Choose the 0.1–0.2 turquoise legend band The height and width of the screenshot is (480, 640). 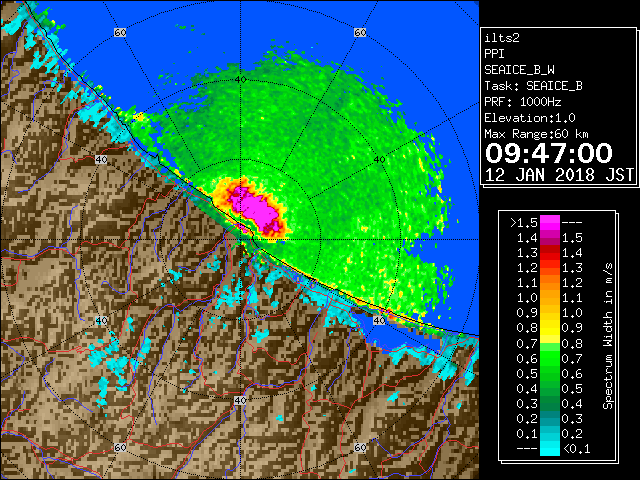pyautogui.click(x=549, y=434)
